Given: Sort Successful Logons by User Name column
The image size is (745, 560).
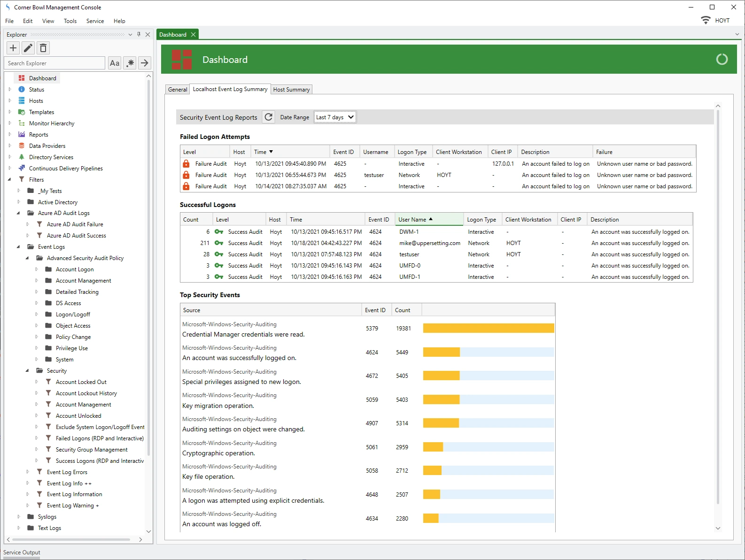Looking at the screenshot, I should [x=429, y=219].
